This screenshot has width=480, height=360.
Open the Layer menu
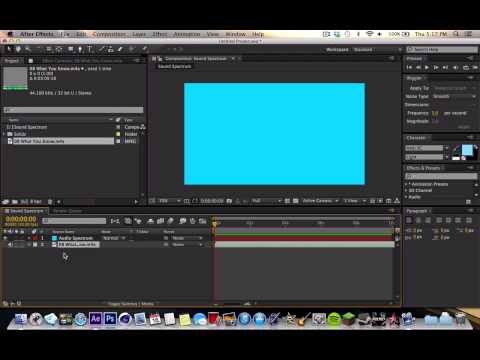pyautogui.click(x=139, y=34)
